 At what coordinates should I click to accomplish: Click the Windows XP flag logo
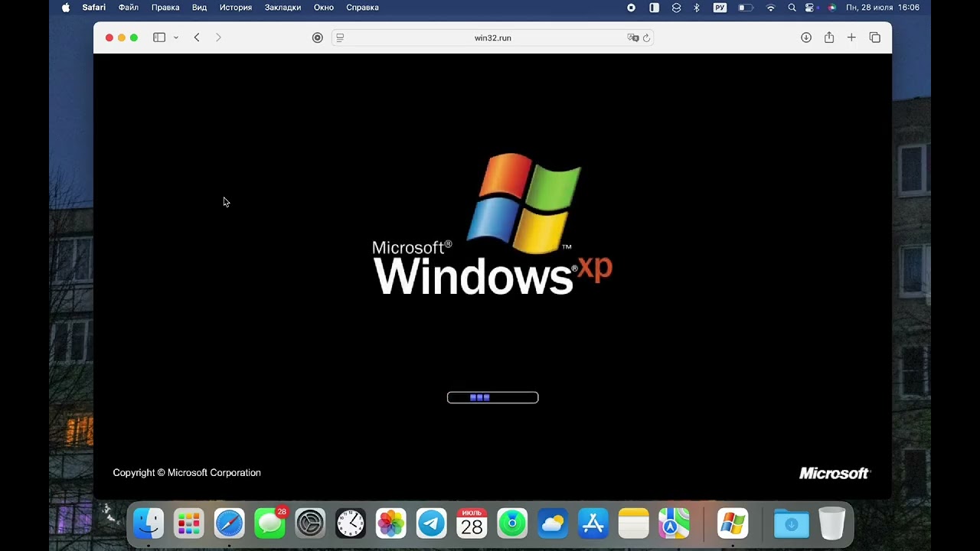tap(524, 203)
